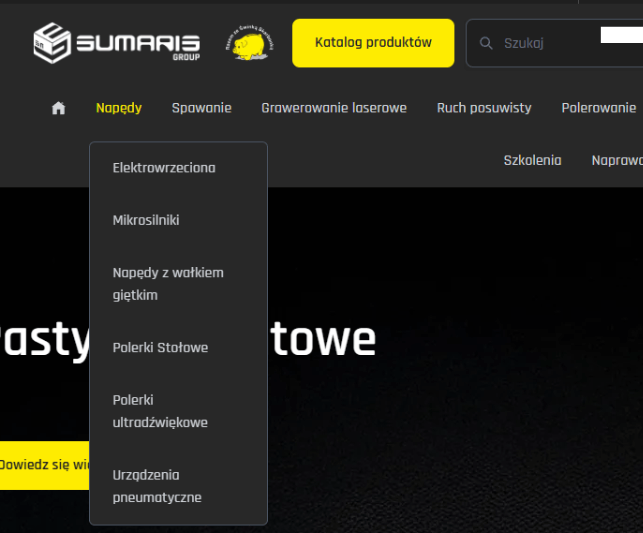Open the Napędy menu
This screenshot has height=533, width=643.
[119, 108]
